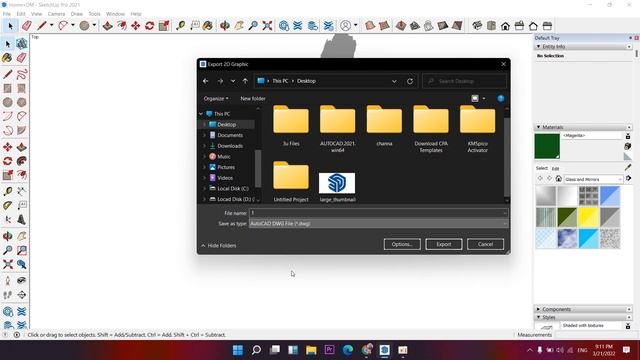
Task: Click the Search Desktop box
Action: pyautogui.click(x=464, y=81)
